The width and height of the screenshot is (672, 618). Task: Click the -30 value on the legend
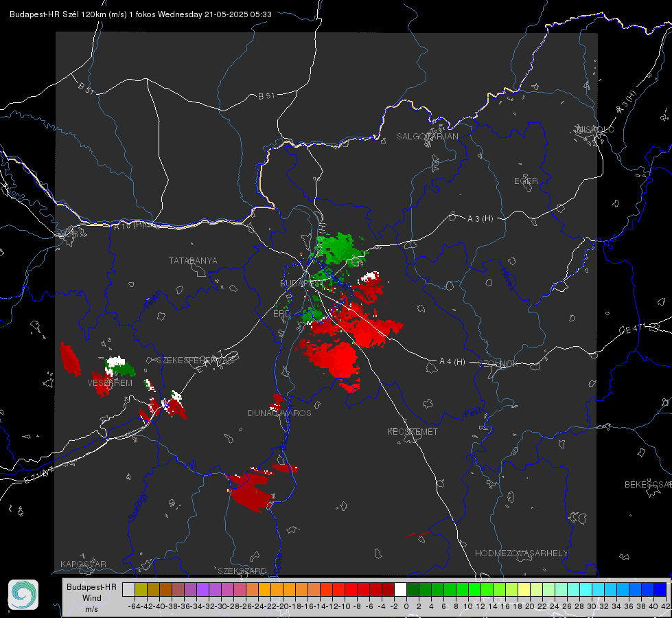pyautogui.click(x=221, y=606)
